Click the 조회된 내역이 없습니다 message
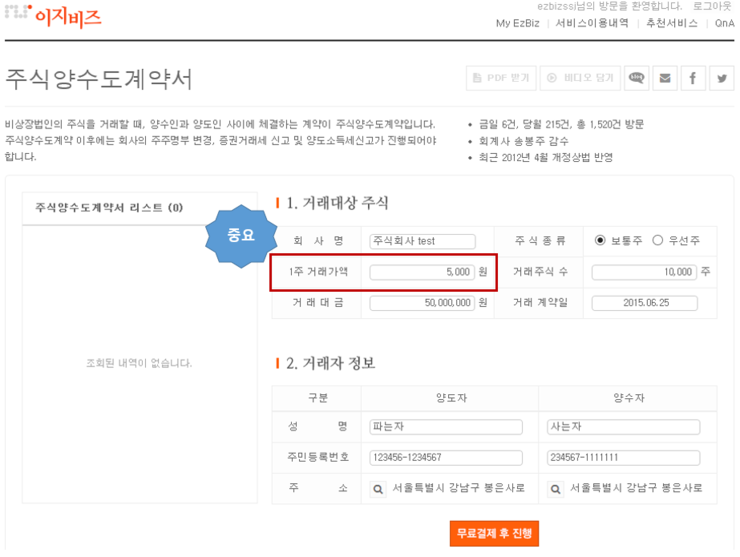The image size is (740, 557). pyautogui.click(x=139, y=363)
